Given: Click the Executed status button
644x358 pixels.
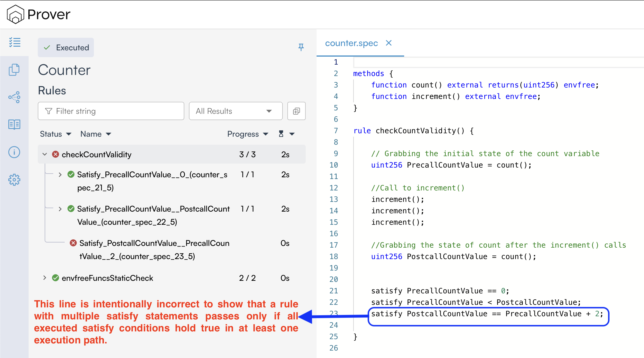Looking at the screenshot, I should 66,47.
